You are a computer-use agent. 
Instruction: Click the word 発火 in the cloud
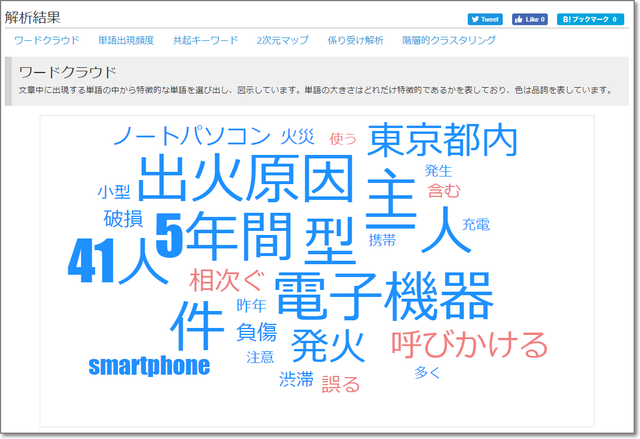(x=326, y=345)
